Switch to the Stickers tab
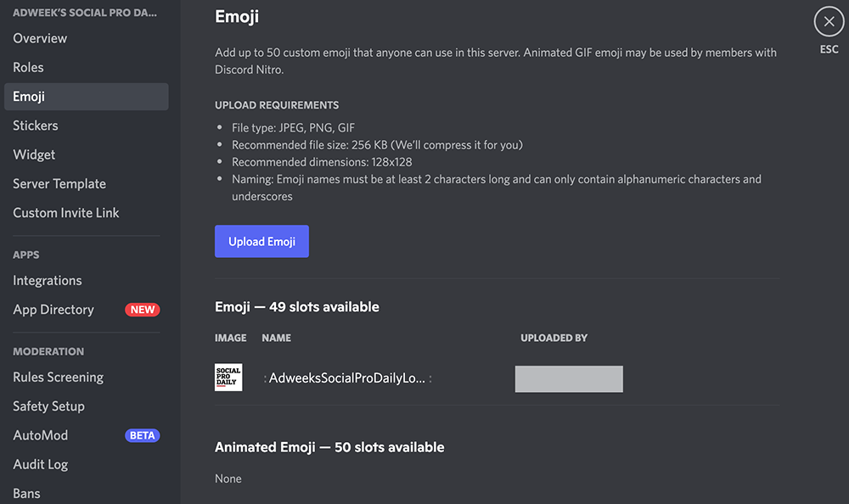This screenshot has width=849, height=504. click(x=35, y=125)
